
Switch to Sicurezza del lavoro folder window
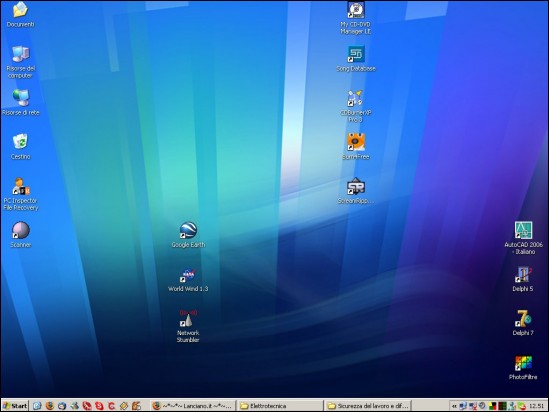pyautogui.click(x=367, y=406)
